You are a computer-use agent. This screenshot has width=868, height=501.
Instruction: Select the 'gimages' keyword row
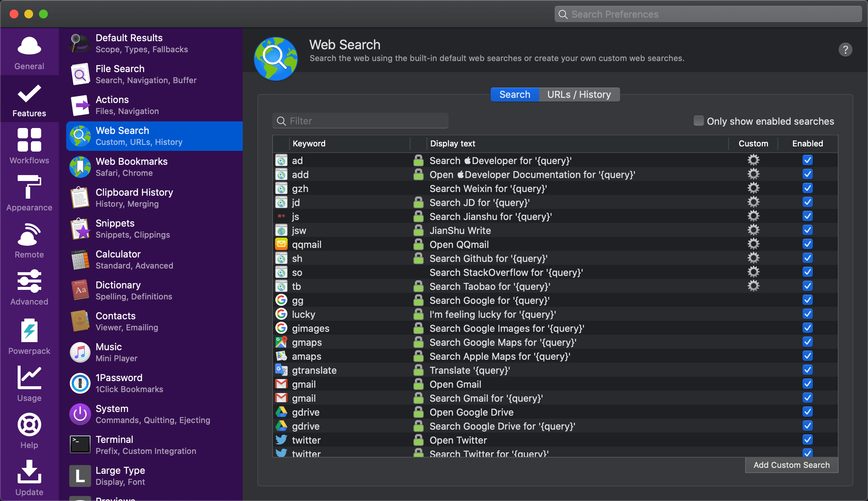click(555, 328)
